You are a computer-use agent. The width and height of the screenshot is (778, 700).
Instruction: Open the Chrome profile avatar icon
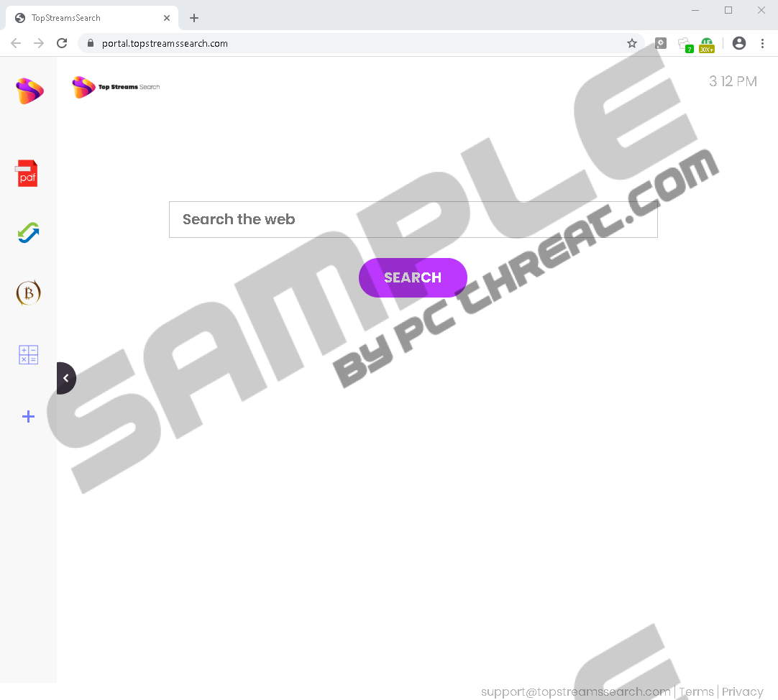click(738, 43)
